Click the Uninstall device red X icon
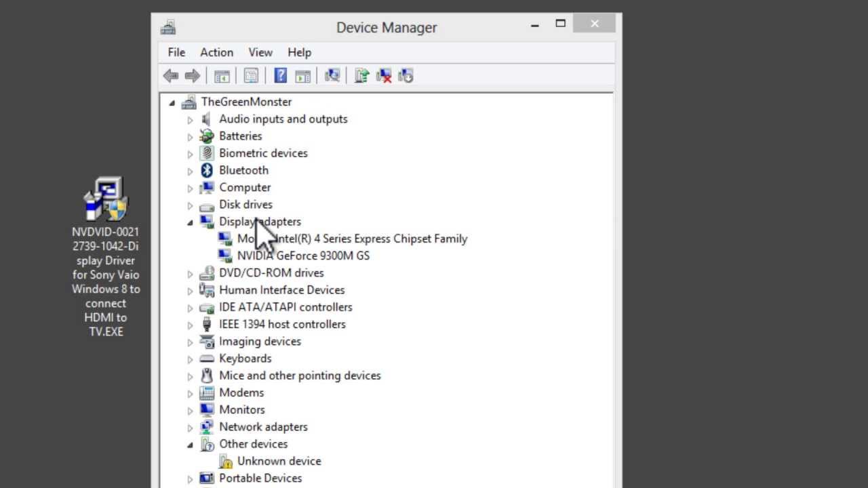The width and height of the screenshot is (868, 488). 384,76
